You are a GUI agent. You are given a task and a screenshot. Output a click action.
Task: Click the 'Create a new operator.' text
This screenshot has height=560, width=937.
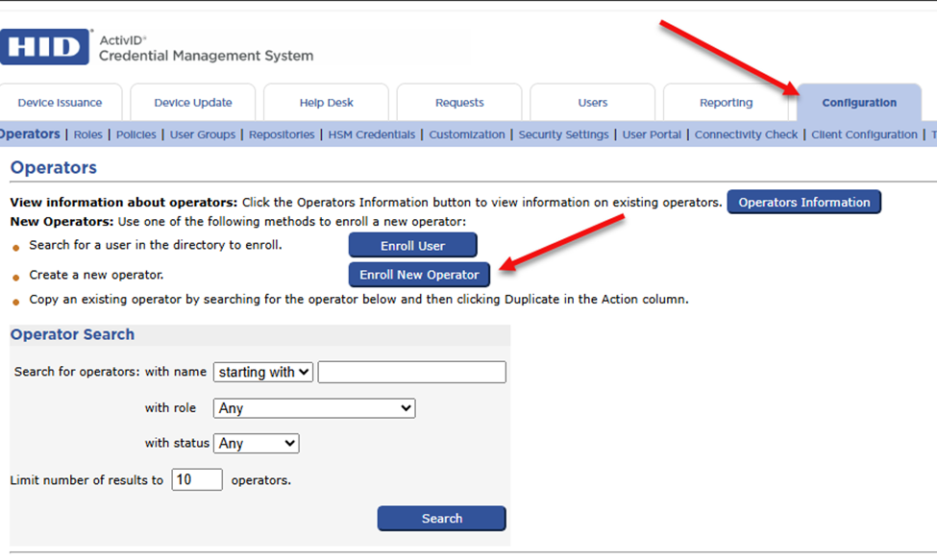coord(96,275)
